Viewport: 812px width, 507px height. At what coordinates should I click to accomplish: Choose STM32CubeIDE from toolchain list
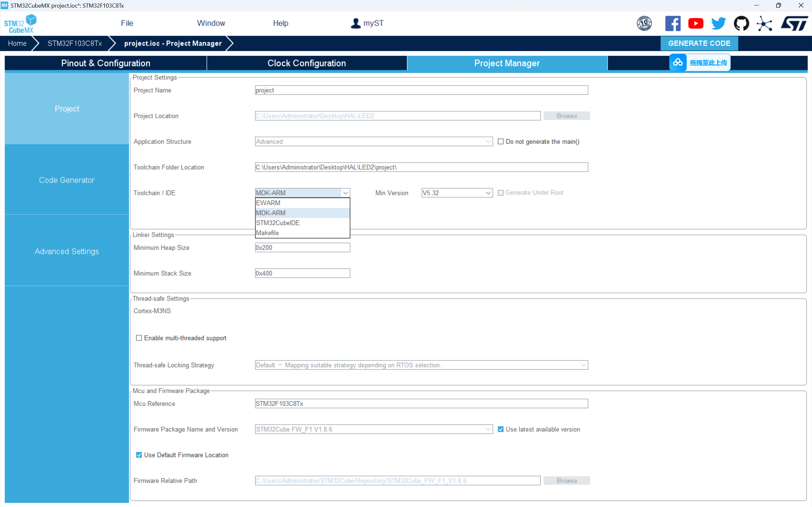click(x=302, y=223)
